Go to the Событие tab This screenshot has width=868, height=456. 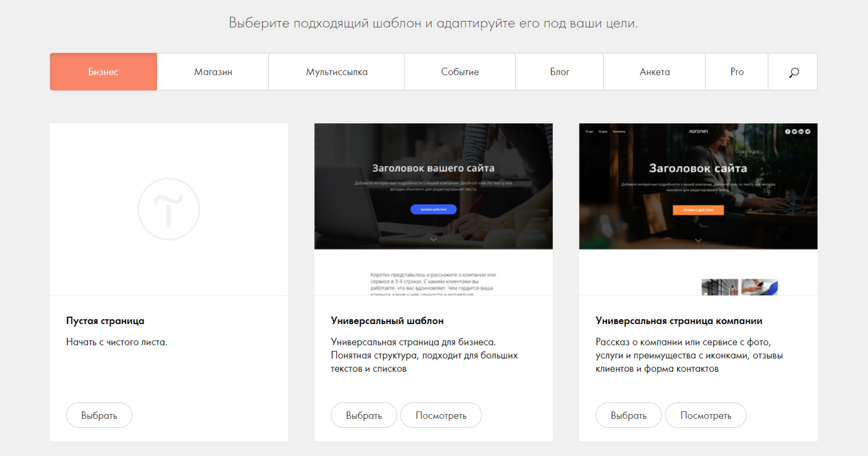(459, 72)
